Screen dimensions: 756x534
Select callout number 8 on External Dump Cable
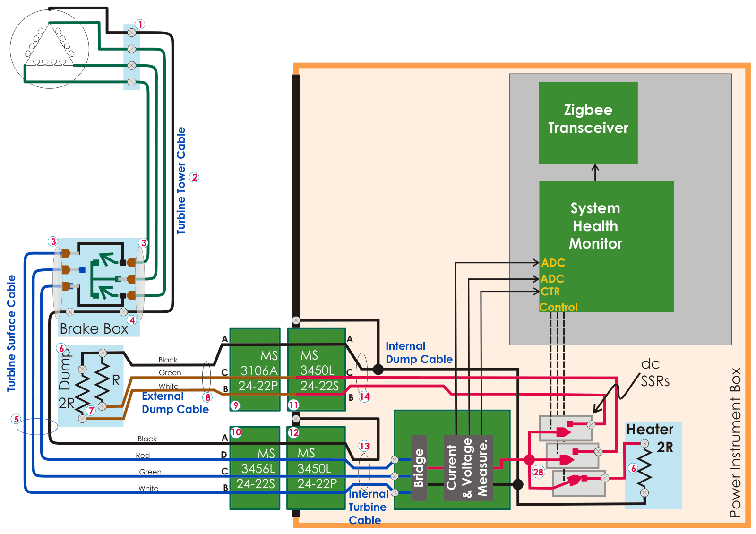[208, 397]
